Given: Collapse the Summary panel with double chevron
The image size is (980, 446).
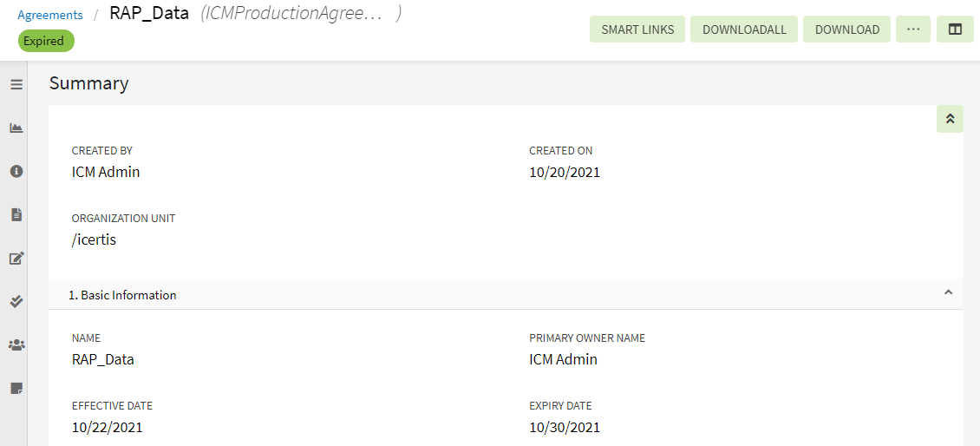Looking at the screenshot, I should click(950, 119).
